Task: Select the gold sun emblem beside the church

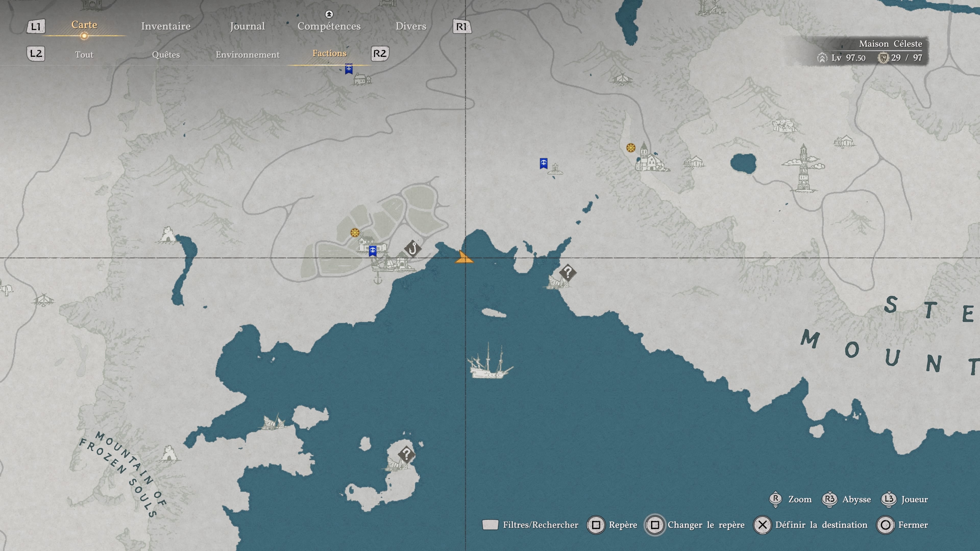Action: tap(631, 147)
